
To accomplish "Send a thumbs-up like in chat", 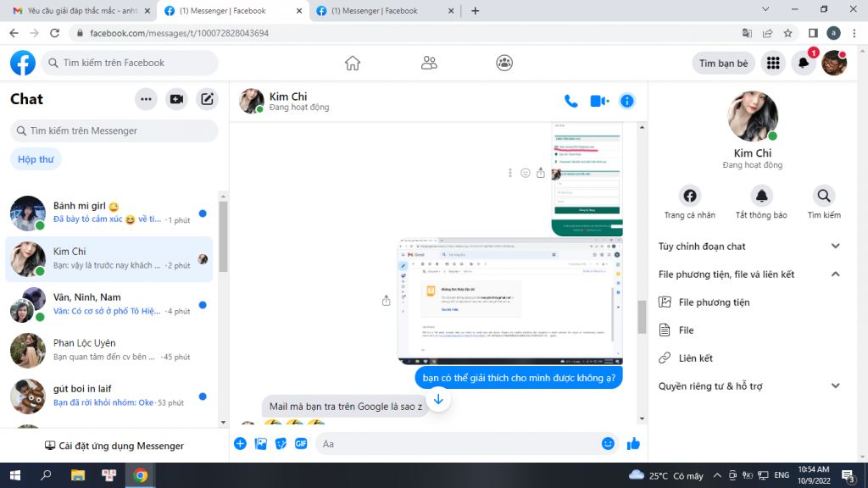I will tap(633, 443).
